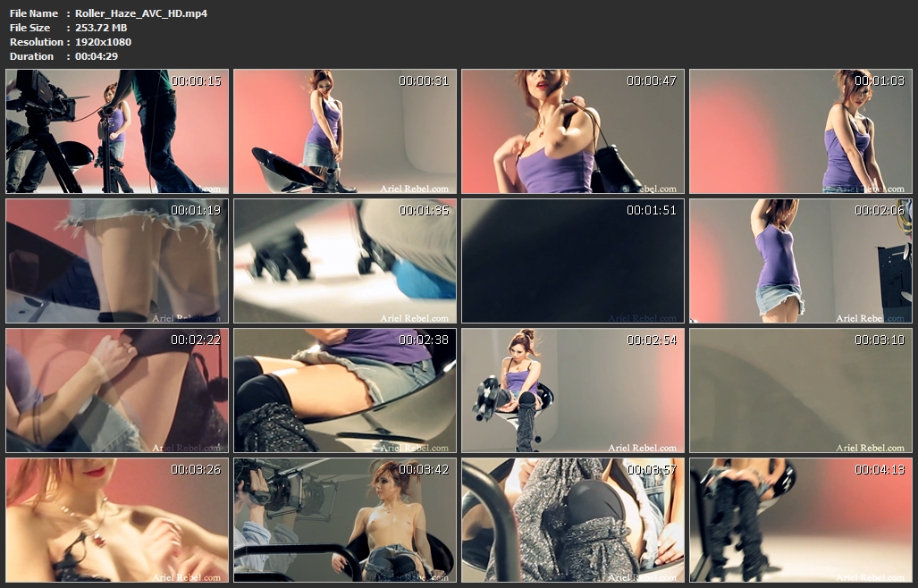Click the duration value 00:04:29
This screenshot has width=918, height=588.
click(97, 56)
